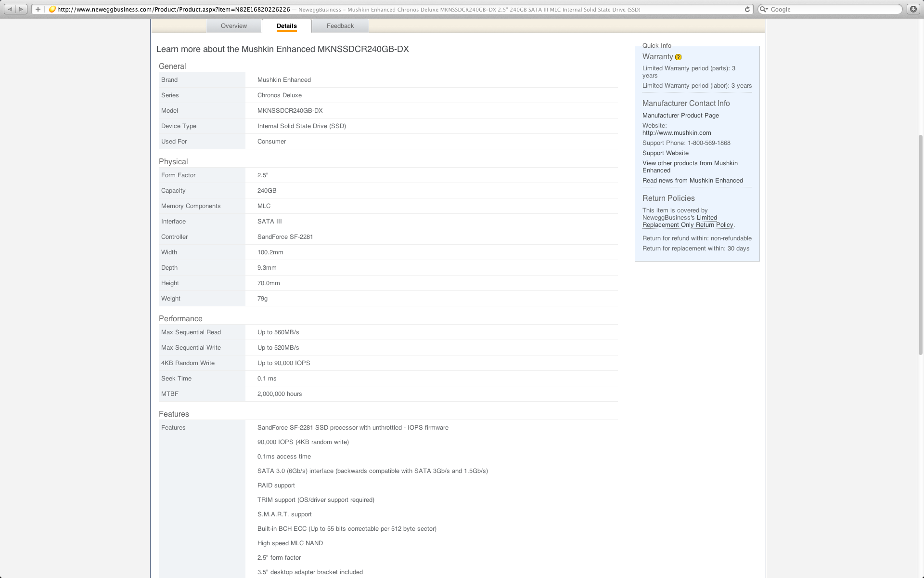Image resolution: width=924 pixels, height=578 pixels.
Task: Click the 'Performance' section heading
Action: pos(180,319)
